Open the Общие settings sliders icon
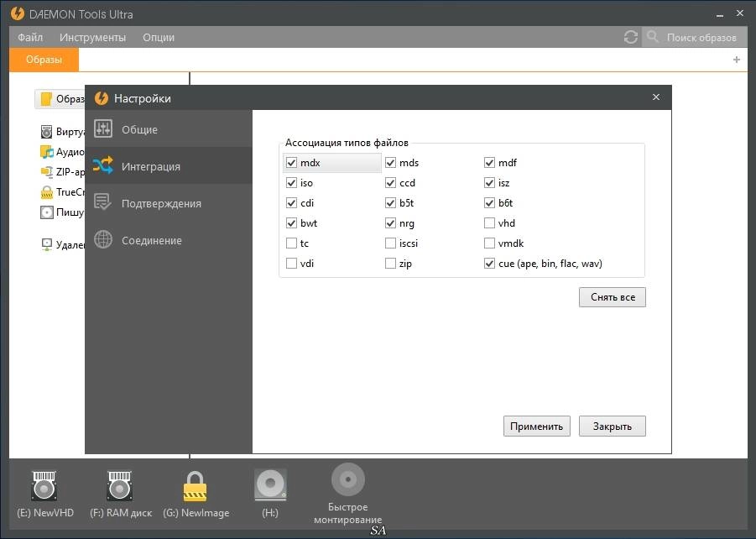This screenshot has width=756, height=539. [103, 128]
